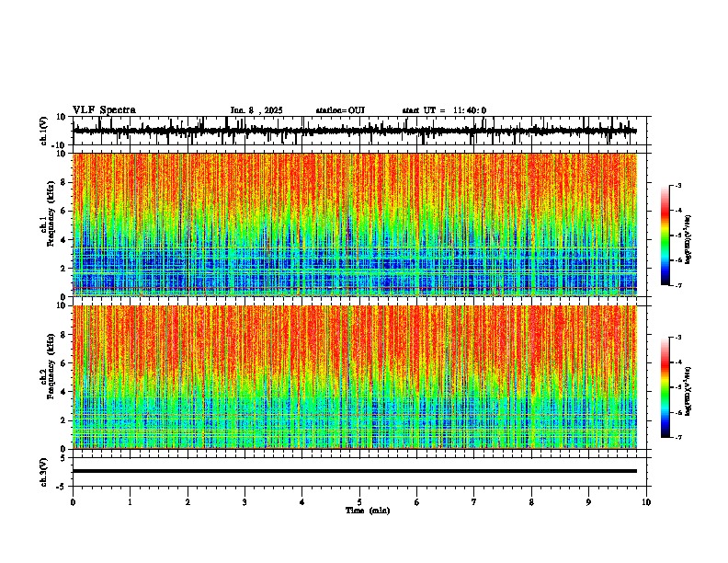Click inside the ch.1 spectrogram plot
This screenshot has width=728, height=563.
355,224
